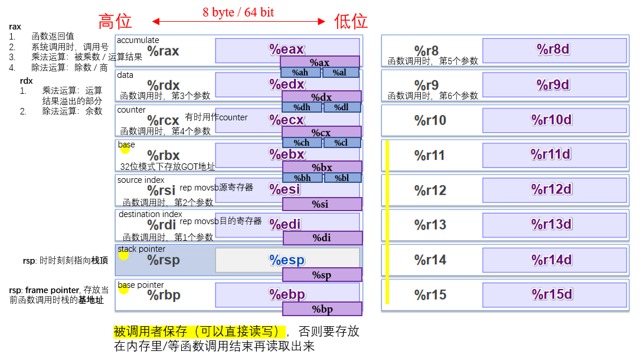Click the red 高位 label
The image size is (644, 361).
click(115, 21)
